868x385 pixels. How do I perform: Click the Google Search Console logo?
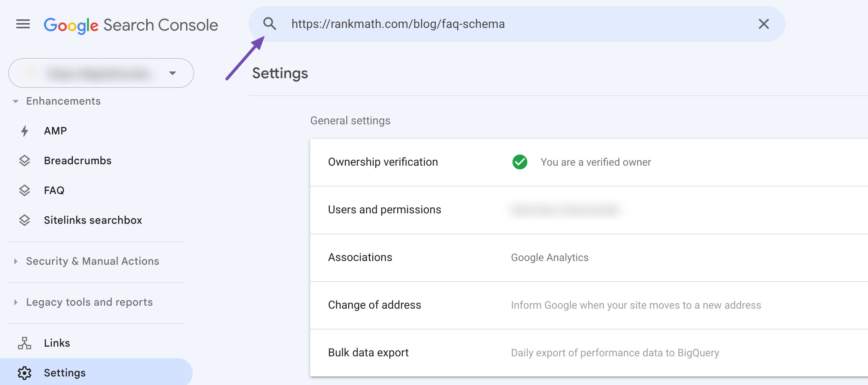[x=131, y=25]
